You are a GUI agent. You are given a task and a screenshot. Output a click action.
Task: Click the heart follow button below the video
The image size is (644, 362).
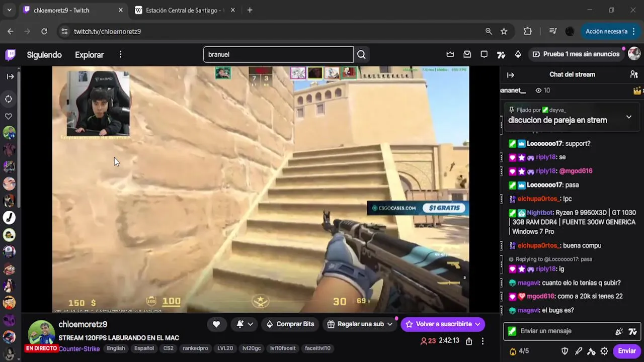click(216, 324)
